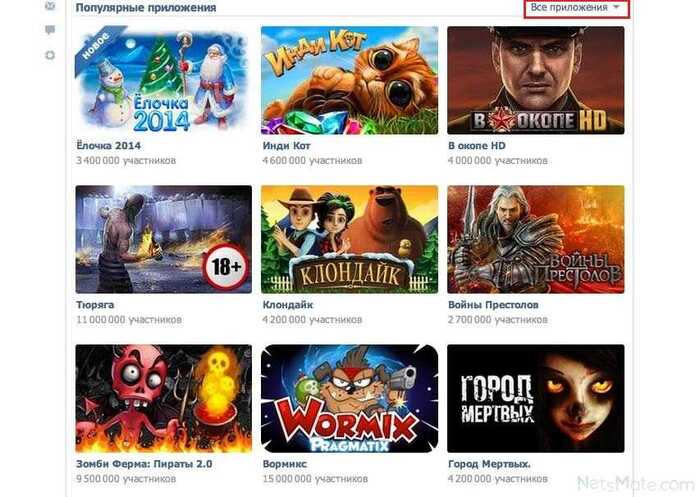This screenshot has height=497, width=700.
Task: Click the Тюряга title link
Action: (95, 305)
